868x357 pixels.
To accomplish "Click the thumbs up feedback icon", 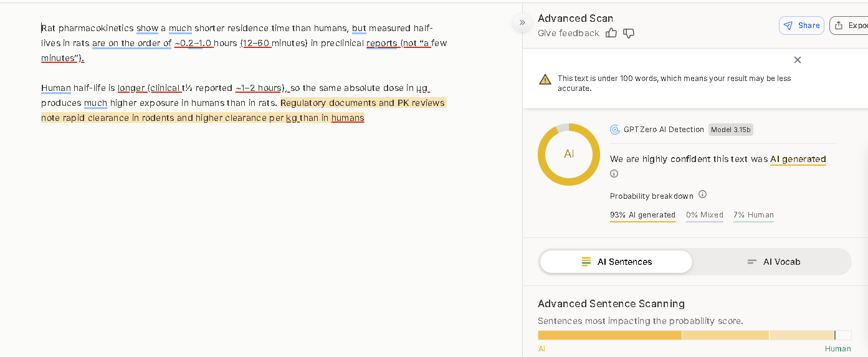I will [611, 33].
